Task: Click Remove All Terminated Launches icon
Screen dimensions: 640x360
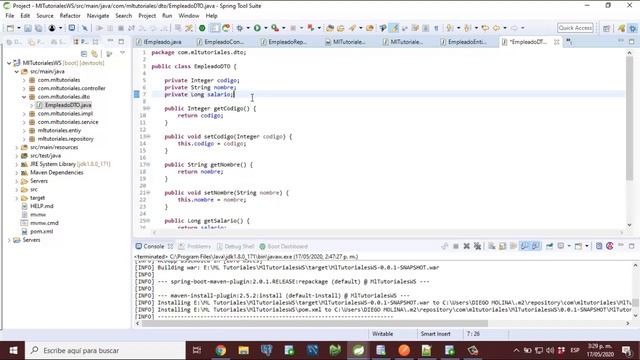Action: pyautogui.click(x=477, y=246)
